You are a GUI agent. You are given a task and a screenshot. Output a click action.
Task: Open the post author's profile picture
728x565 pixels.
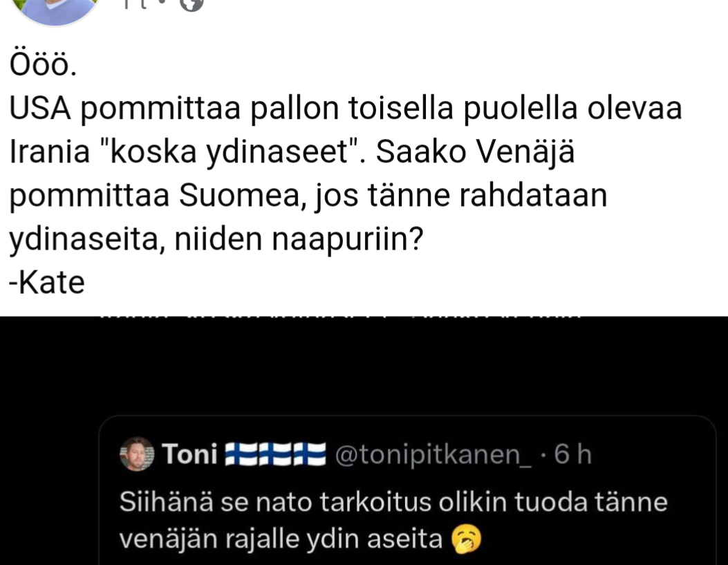pyautogui.click(x=57, y=8)
